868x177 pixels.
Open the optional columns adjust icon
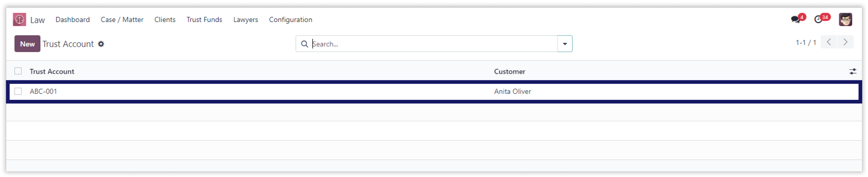[853, 71]
